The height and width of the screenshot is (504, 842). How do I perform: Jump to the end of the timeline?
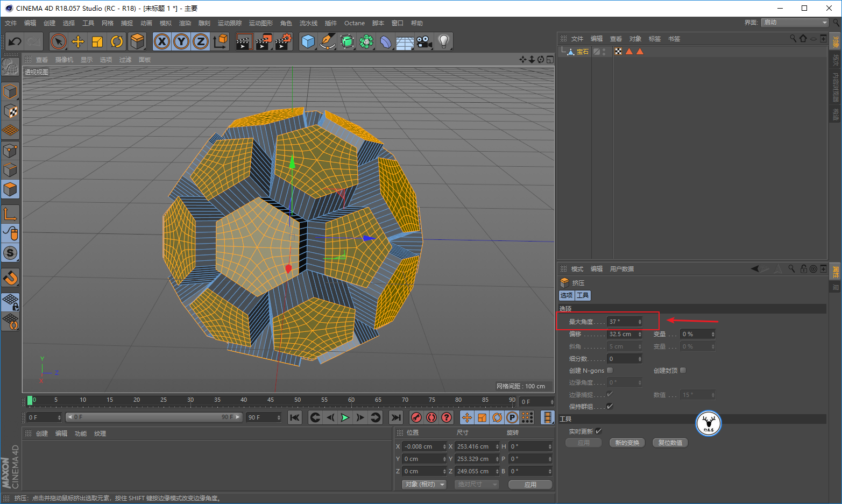click(x=396, y=417)
